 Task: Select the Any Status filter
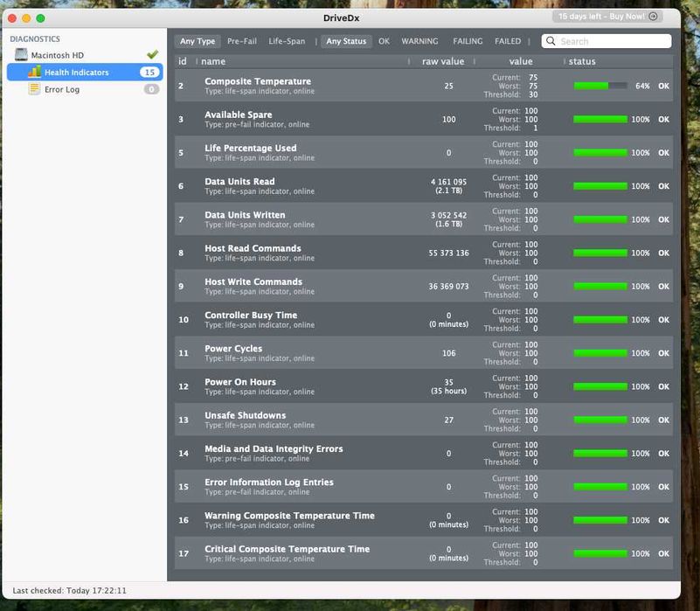pyautogui.click(x=346, y=41)
